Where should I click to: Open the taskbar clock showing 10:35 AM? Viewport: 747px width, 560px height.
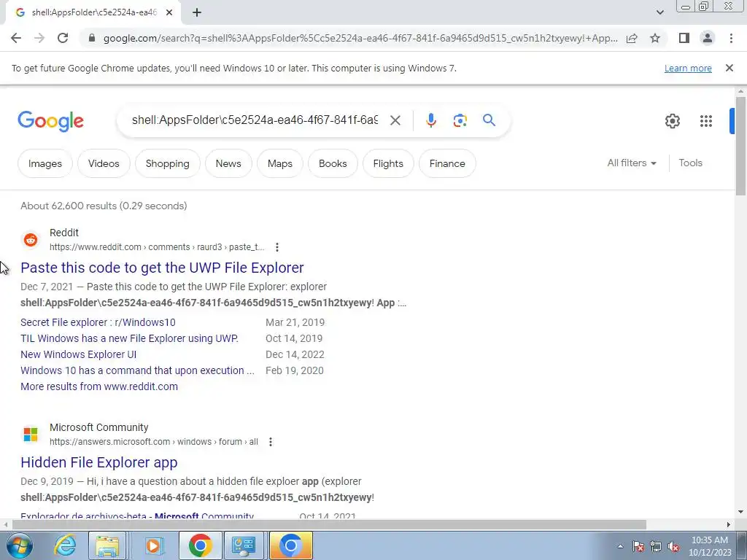point(710,546)
